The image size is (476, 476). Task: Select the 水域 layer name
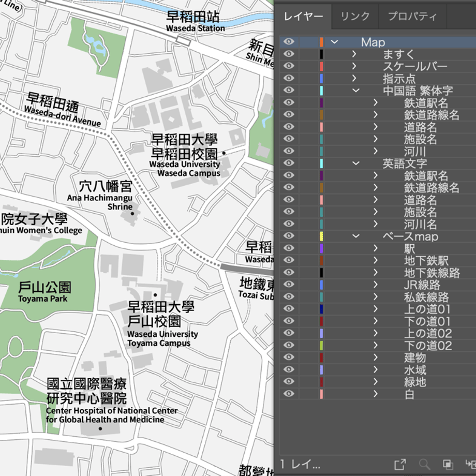point(415,370)
